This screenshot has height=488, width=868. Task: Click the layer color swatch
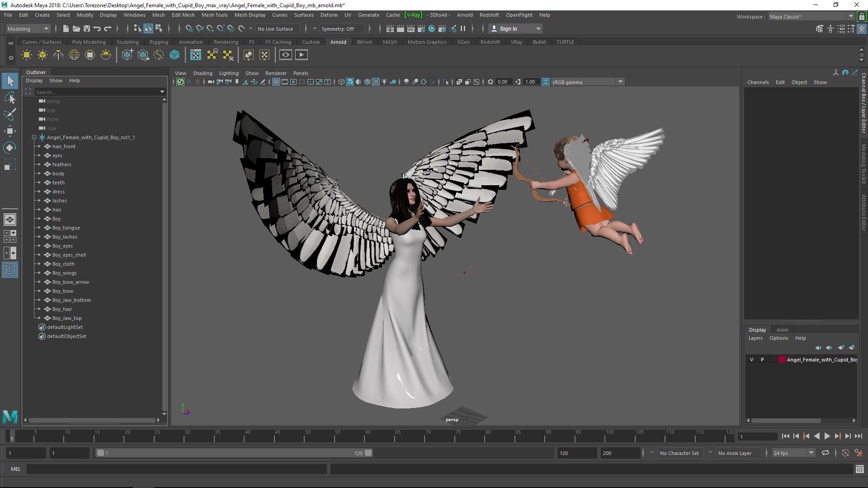click(782, 360)
